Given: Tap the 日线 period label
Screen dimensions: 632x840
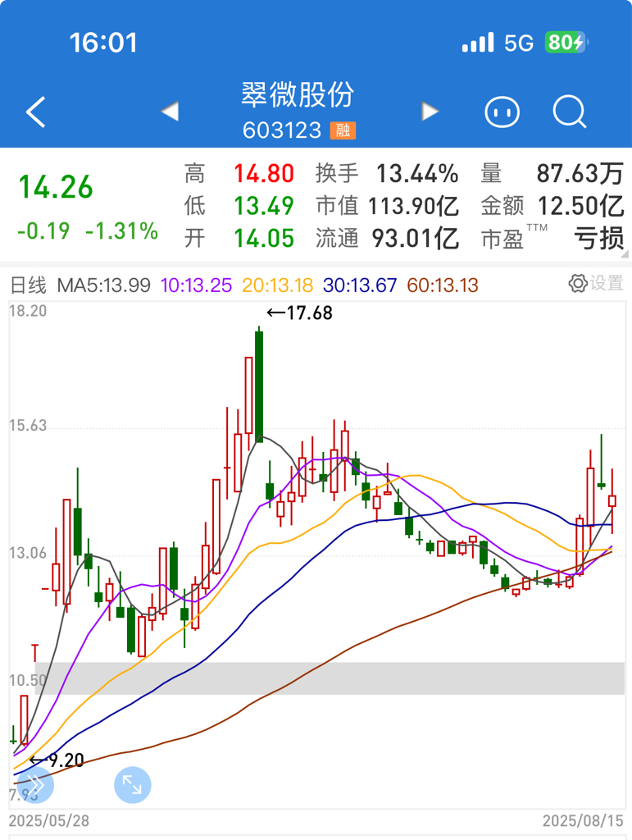Looking at the screenshot, I should point(29,285).
